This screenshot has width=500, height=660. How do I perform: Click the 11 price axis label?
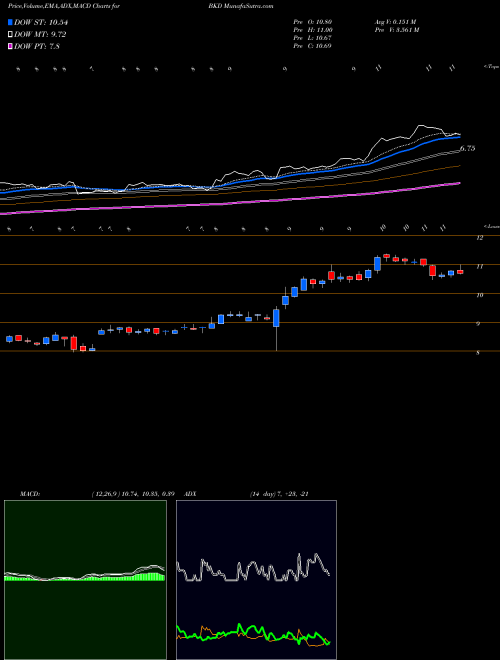pos(479,266)
